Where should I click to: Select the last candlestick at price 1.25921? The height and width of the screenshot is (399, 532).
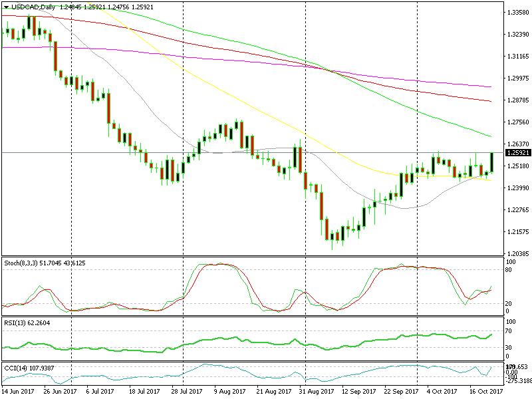(x=491, y=162)
